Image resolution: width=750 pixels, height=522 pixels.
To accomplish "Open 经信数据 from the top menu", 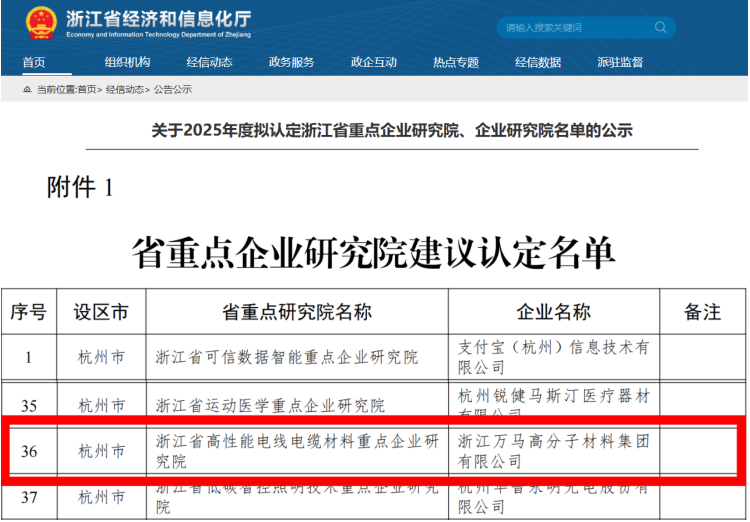I will pyautogui.click(x=538, y=62).
